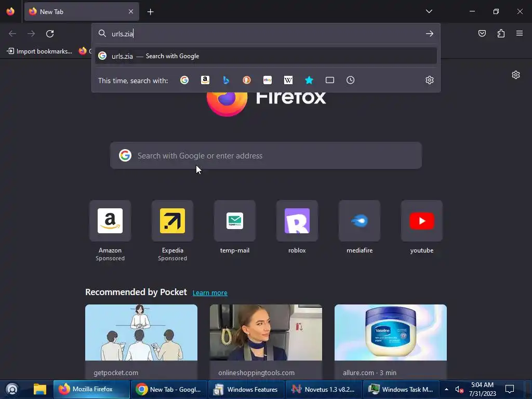Viewport: 532px width, 399px height.
Task: Switch to the Novetus 1.3 taskbar window
Action: pyautogui.click(x=324, y=389)
